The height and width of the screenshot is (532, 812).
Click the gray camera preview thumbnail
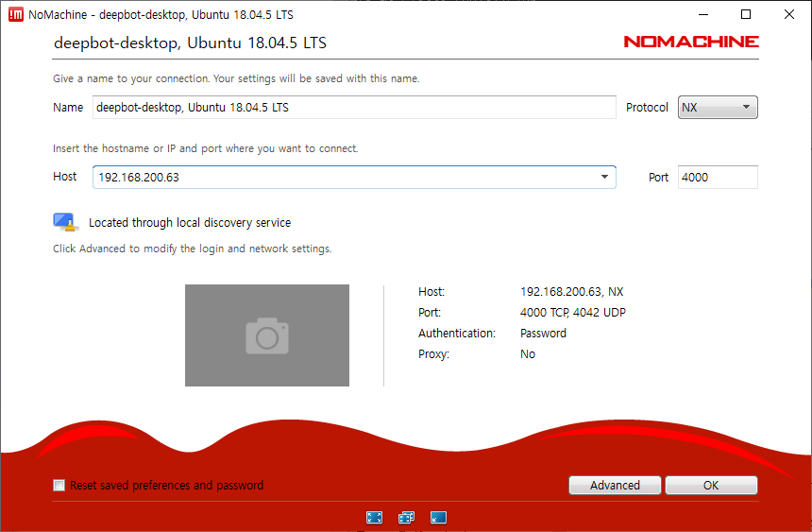click(x=267, y=335)
